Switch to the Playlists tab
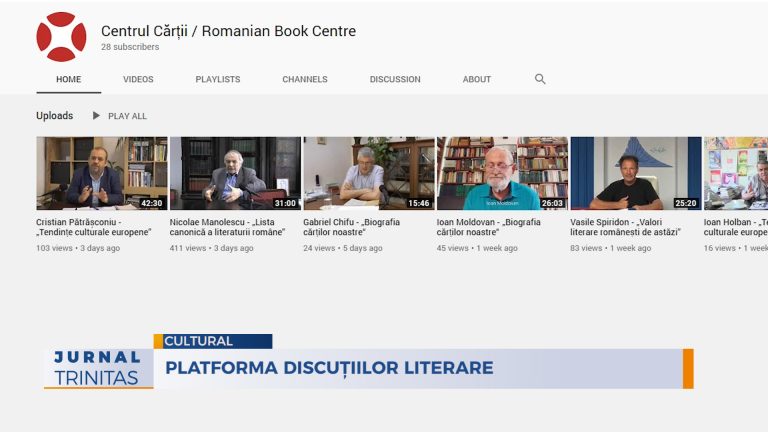Image resolution: width=768 pixels, height=432 pixels. point(218,79)
